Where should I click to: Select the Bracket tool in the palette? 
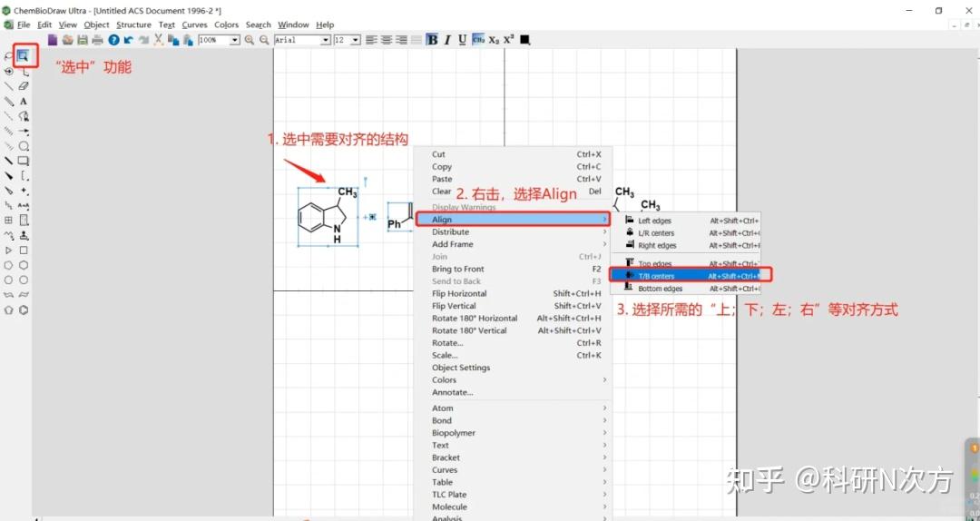[x=24, y=176]
